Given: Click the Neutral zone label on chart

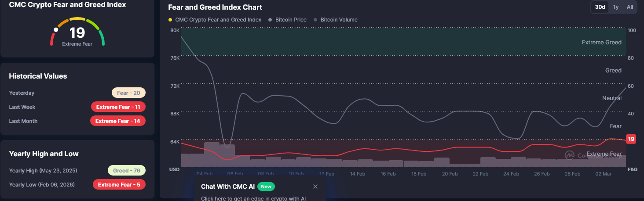Looking at the screenshot, I should coord(611,98).
